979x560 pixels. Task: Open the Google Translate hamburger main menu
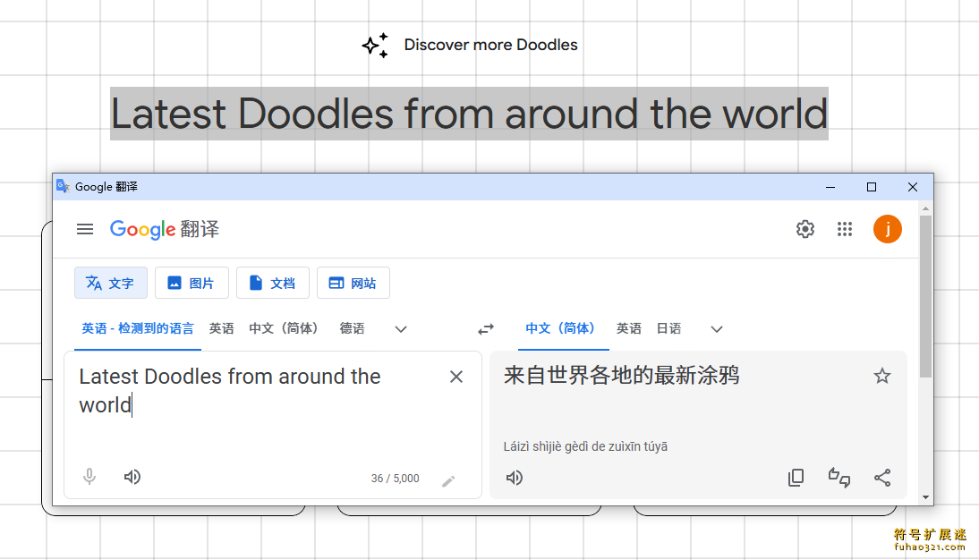point(85,229)
